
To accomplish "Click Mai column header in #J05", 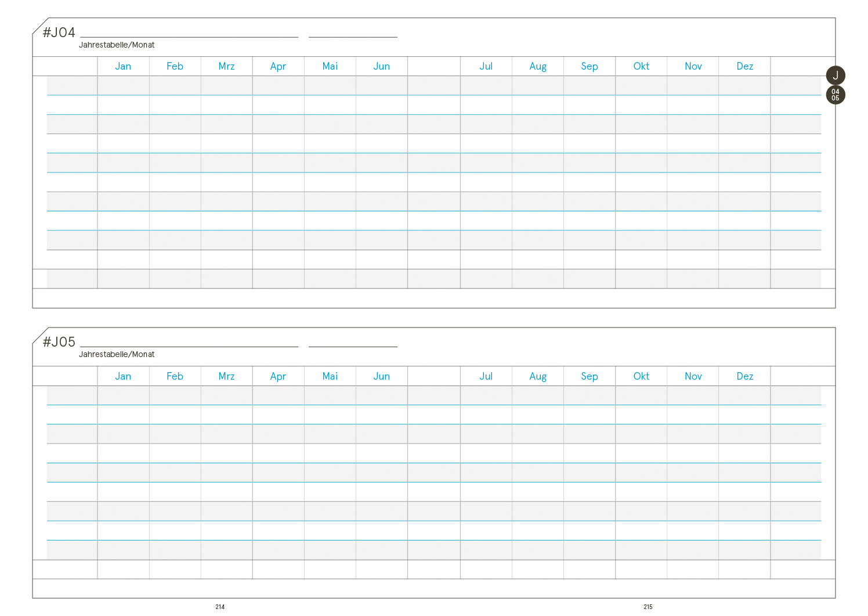I will point(330,376).
